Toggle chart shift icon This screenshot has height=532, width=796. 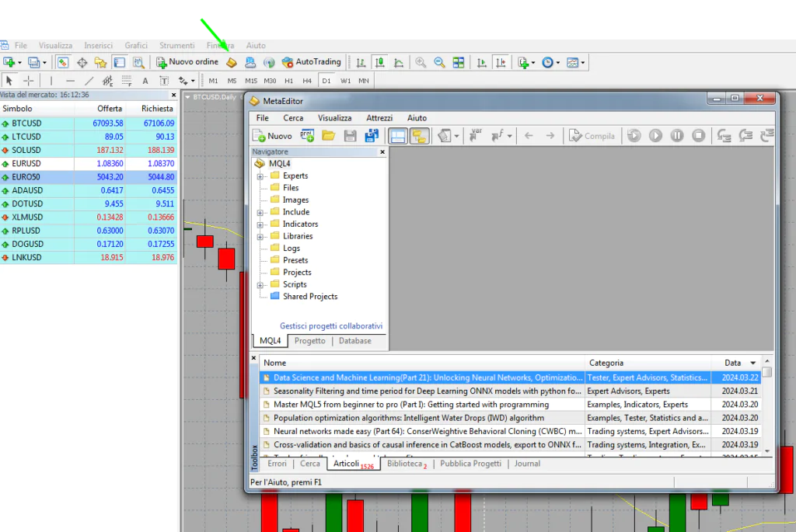pos(501,62)
